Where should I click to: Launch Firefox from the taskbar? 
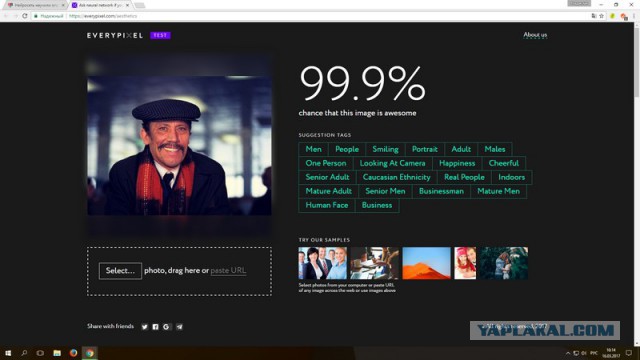tap(73, 353)
